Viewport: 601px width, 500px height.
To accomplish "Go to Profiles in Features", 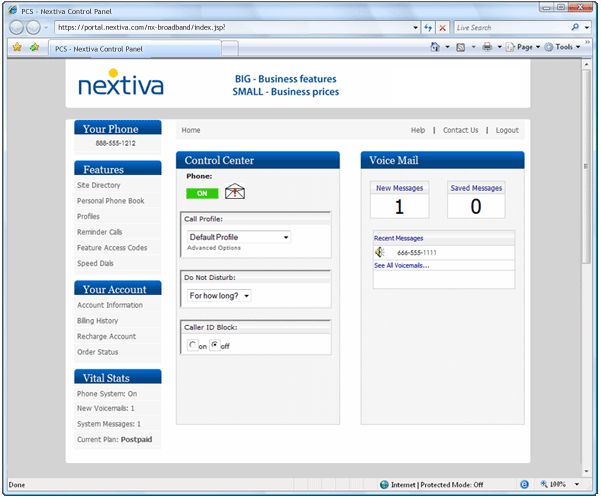I will 88,216.
